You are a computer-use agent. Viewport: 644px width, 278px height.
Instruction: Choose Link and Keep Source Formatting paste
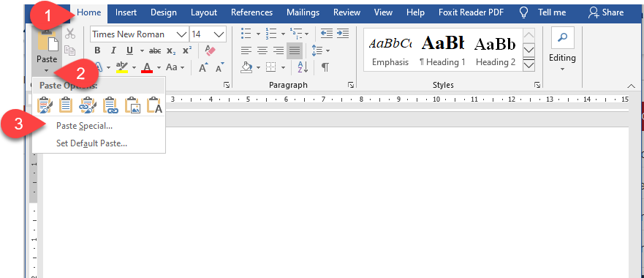(88, 105)
